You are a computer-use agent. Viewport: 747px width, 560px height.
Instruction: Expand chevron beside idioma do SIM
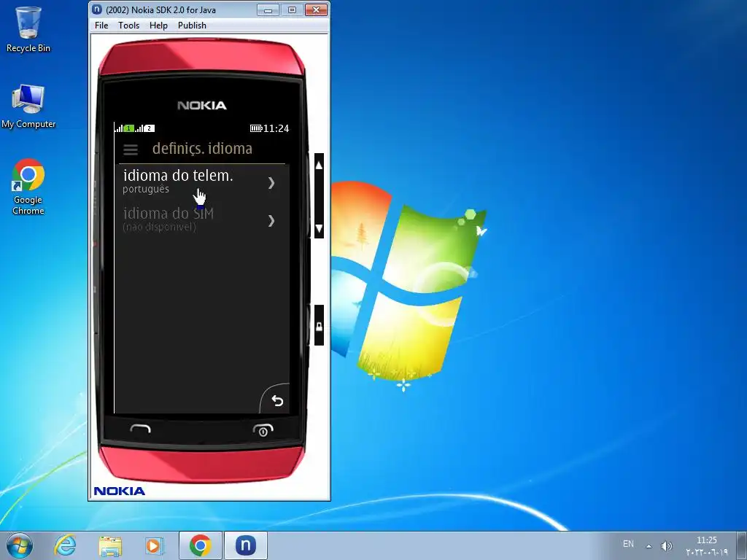pyautogui.click(x=271, y=220)
